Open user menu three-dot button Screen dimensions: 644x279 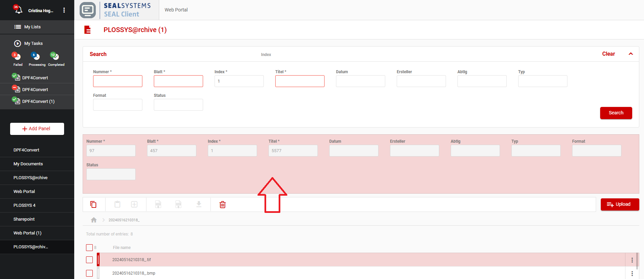[64, 10]
